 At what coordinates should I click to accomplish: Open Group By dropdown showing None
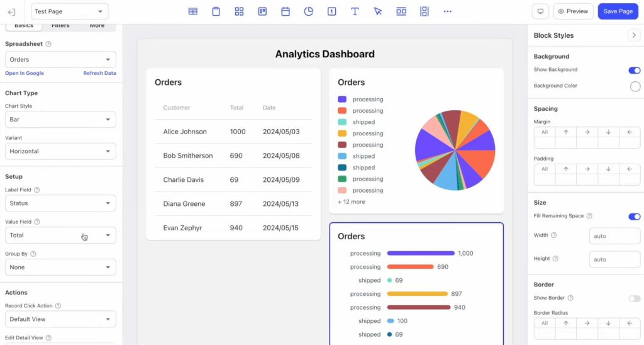(60, 268)
